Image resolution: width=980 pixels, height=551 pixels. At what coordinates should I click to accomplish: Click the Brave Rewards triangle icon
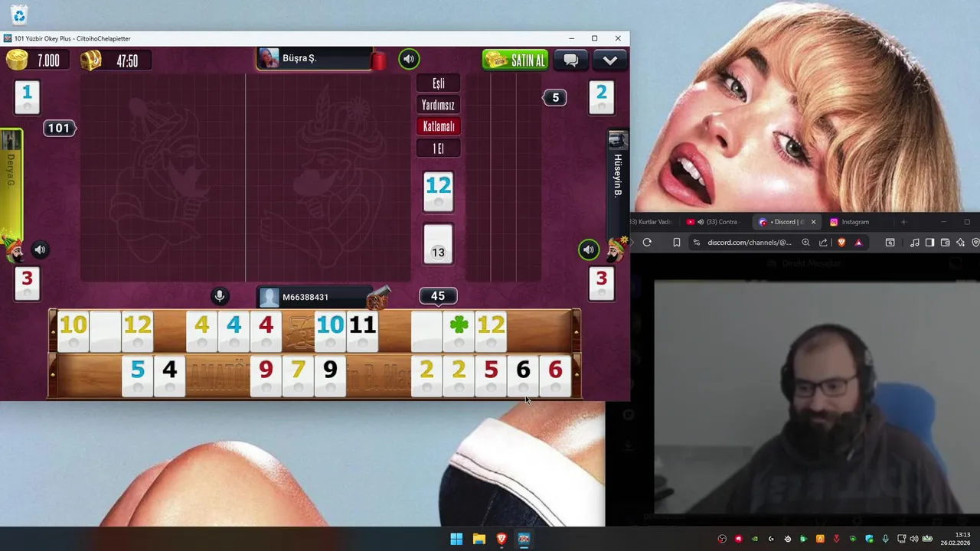(858, 243)
